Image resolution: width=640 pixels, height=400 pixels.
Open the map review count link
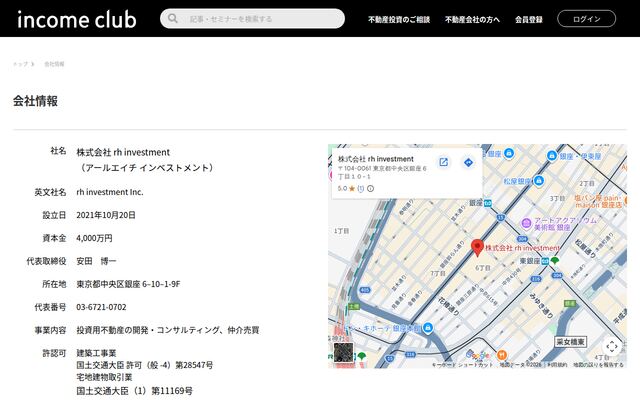(x=360, y=189)
